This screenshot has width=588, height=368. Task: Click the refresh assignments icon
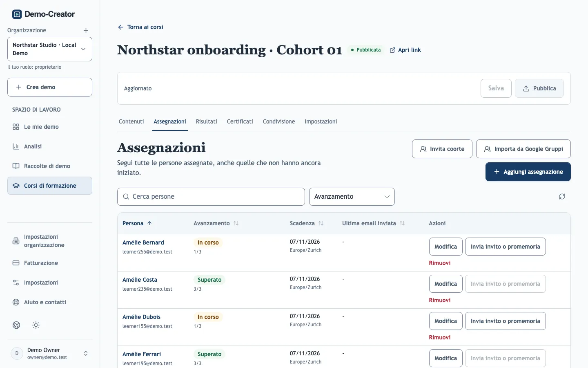point(562,197)
